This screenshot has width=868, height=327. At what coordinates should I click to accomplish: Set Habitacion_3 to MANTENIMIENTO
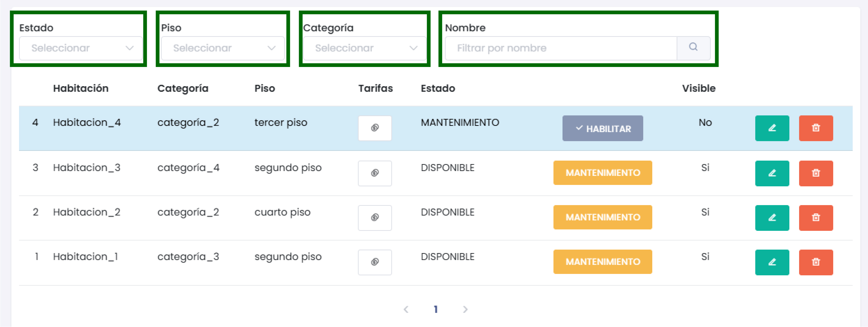602,173
